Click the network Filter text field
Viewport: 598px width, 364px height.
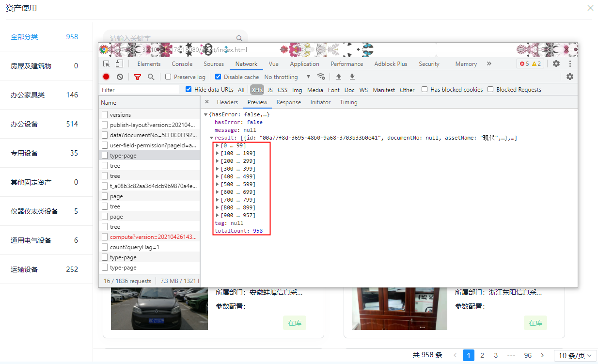point(140,90)
